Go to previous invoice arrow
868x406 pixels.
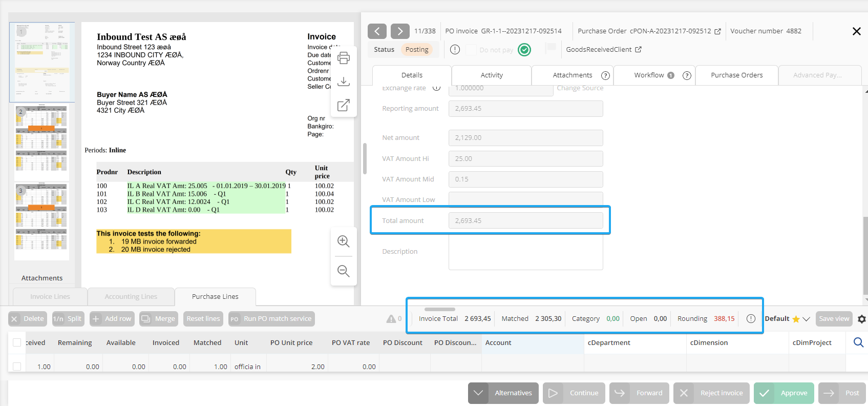pyautogui.click(x=377, y=31)
